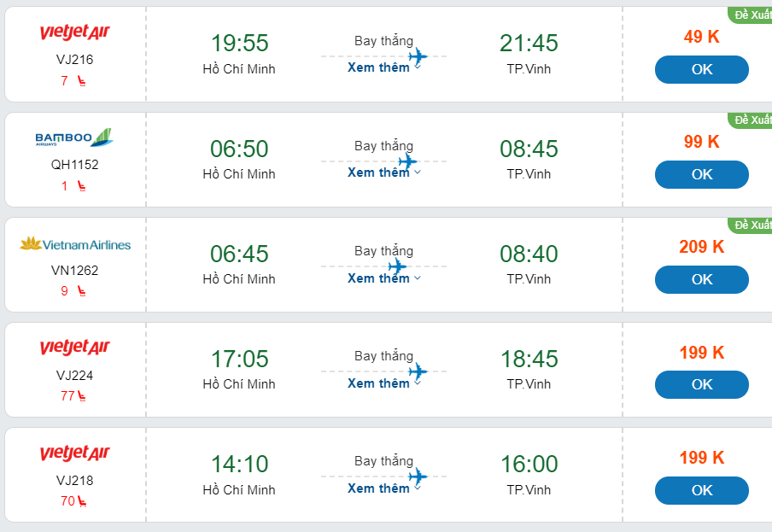Click the airplane icon on the 19:55 flight
This screenshot has height=532, width=772.
click(418, 57)
